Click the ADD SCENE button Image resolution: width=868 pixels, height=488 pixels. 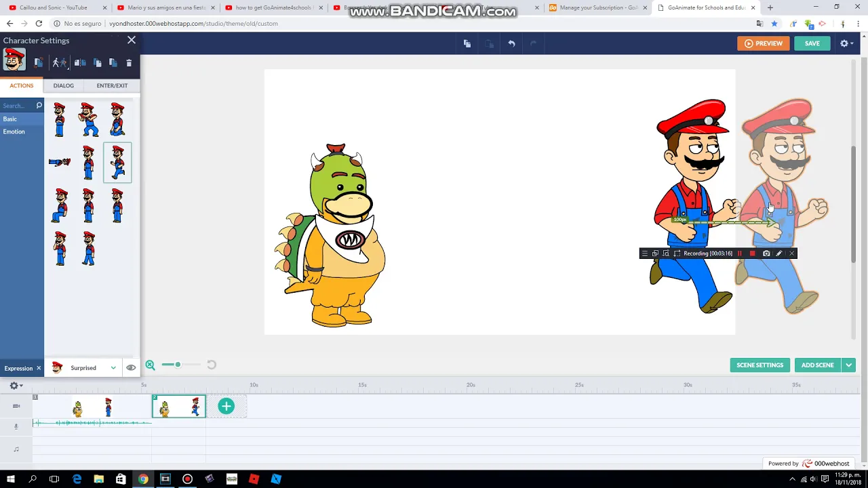(817, 365)
